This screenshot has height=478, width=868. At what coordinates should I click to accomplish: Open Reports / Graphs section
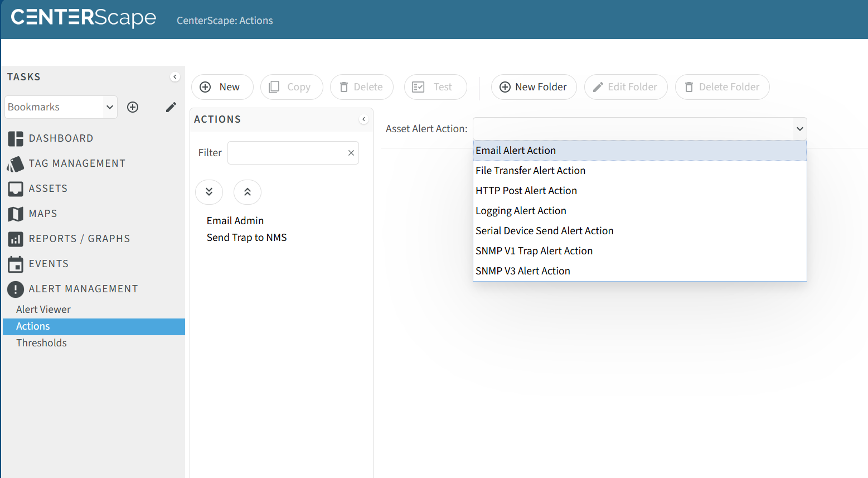79,239
